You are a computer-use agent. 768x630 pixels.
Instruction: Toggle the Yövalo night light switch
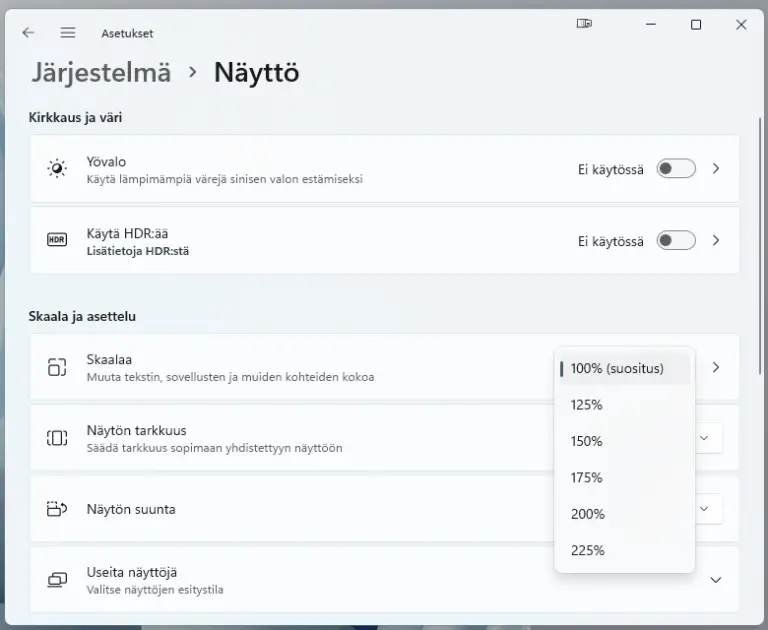[675, 168]
